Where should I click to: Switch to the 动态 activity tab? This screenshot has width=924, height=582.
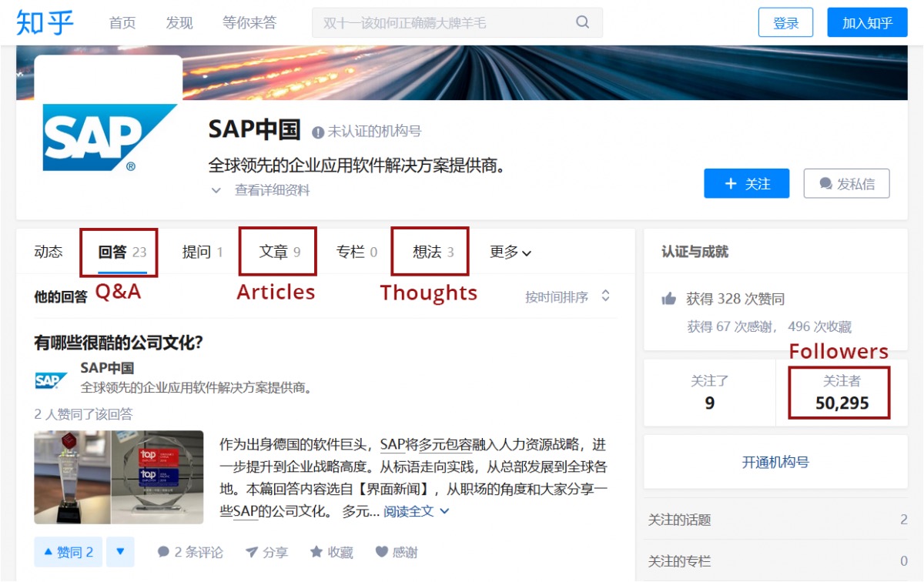[x=49, y=252]
